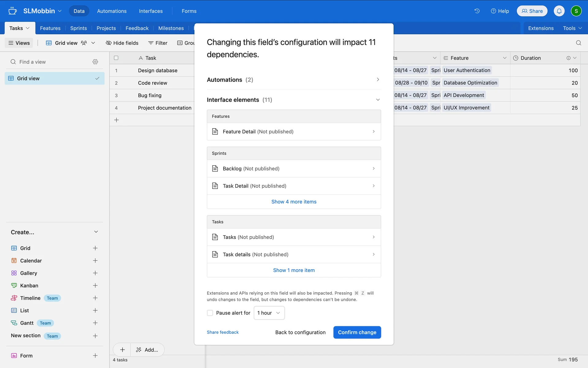Click the view settings gear icon
This screenshot has height=368, width=588.
click(x=95, y=62)
